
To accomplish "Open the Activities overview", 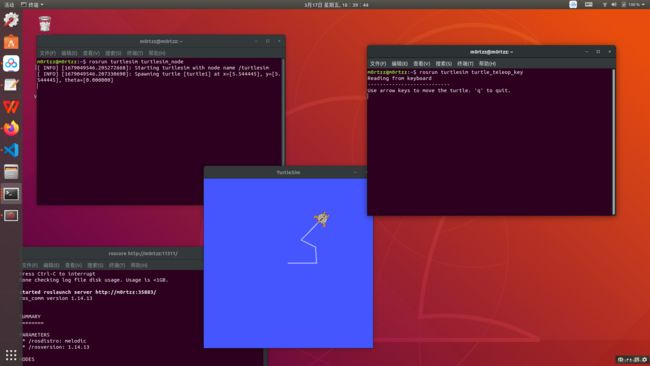I will click(x=9, y=5).
